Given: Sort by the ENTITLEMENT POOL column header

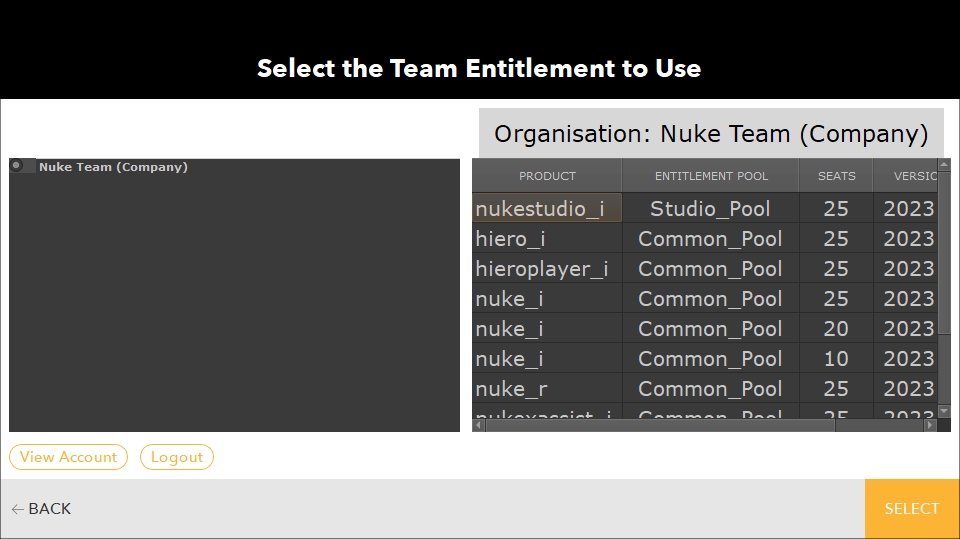Looking at the screenshot, I should pyautogui.click(x=711, y=176).
